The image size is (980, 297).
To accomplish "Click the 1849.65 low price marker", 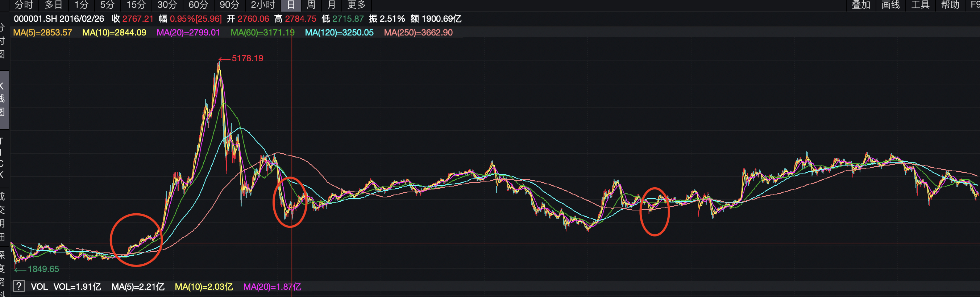I will point(43,269).
